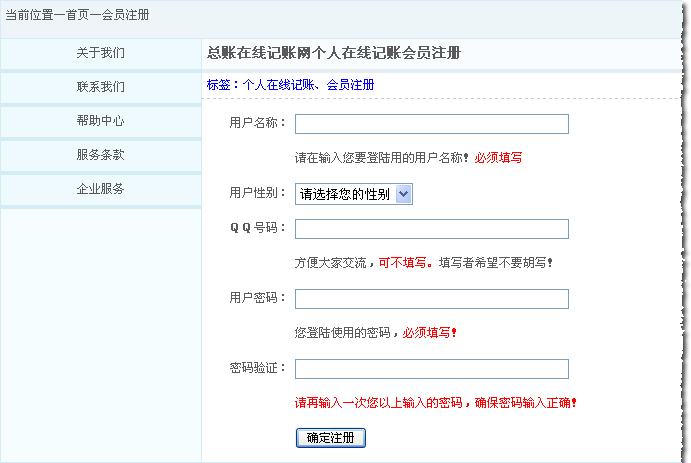Focus the 用户名称 text field
The image size is (691, 463).
point(432,124)
